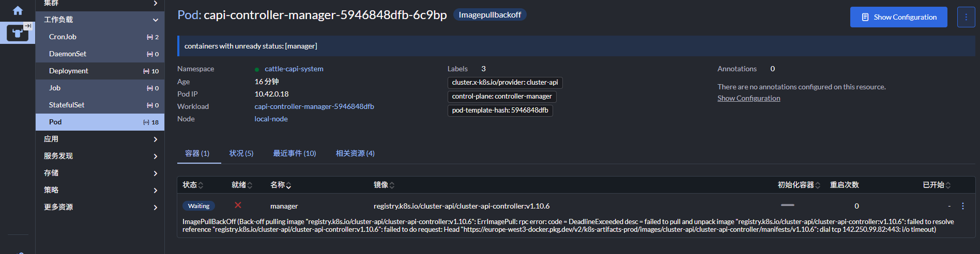980x254 pixels.
Task: Click the control-plane: controller-manager label tag
Action: click(501, 97)
